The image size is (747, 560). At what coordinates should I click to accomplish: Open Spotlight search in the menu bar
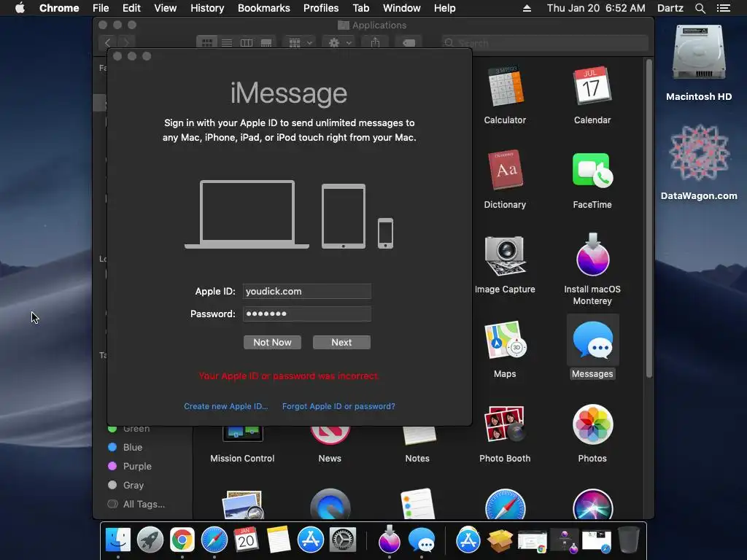tap(700, 8)
